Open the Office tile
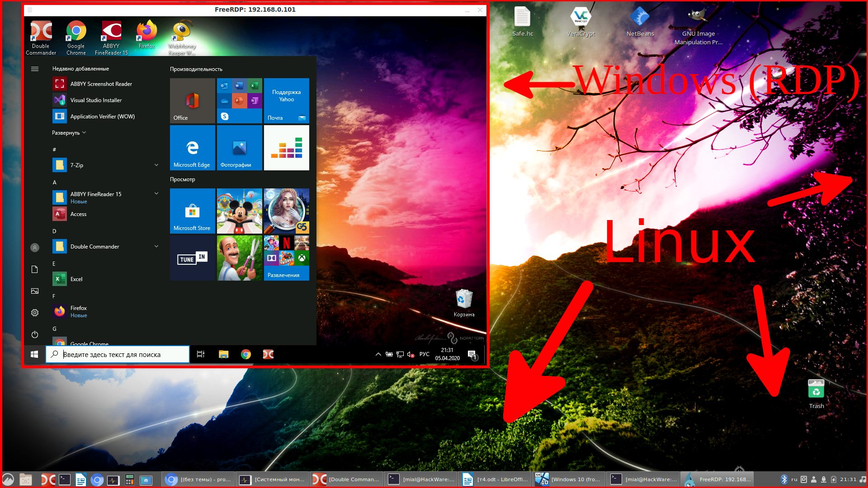This screenshot has height=488, width=868. pyautogui.click(x=192, y=101)
